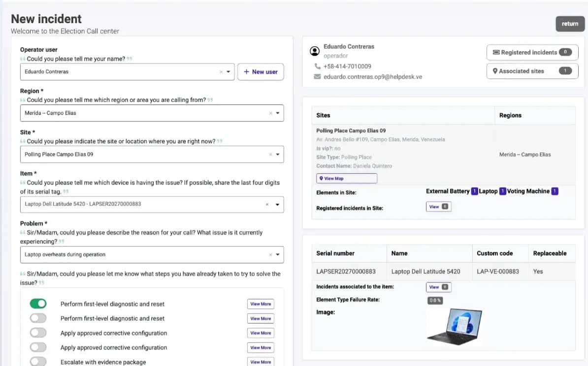This screenshot has width=588, height=366.
Task: Turn on the off first-level diagnostic toggle
Action: point(38,318)
